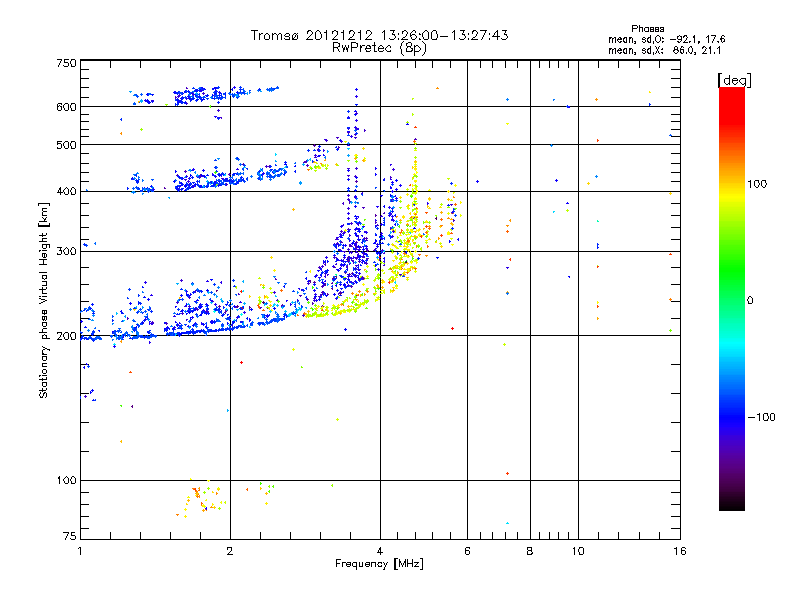Click the y-axis label '500'
The width and height of the screenshot is (800, 600).
tap(66, 145)
